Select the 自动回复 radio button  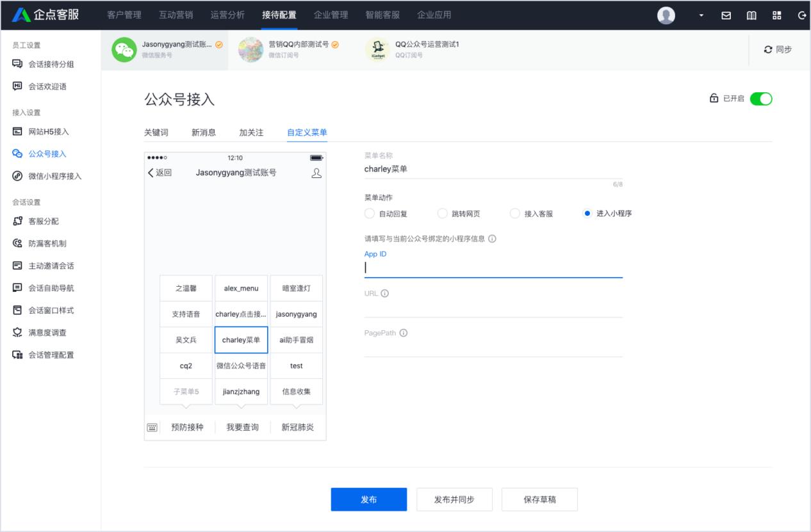369,213
